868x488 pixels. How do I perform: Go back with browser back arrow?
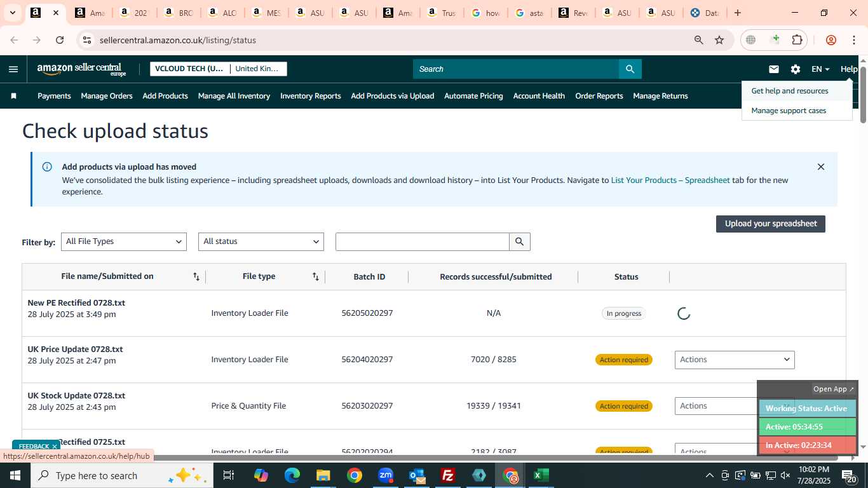[14, 40]
